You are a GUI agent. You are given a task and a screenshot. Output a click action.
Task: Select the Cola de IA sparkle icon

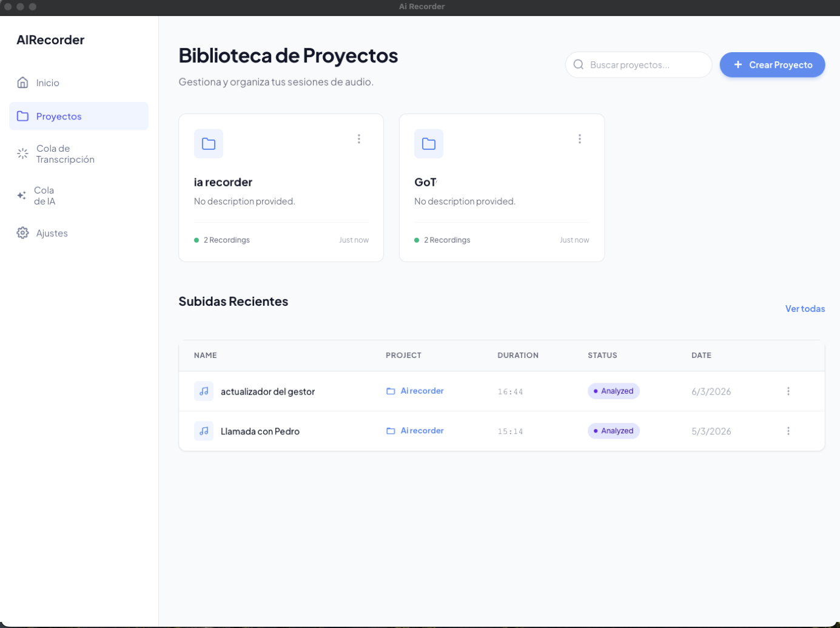21,195
